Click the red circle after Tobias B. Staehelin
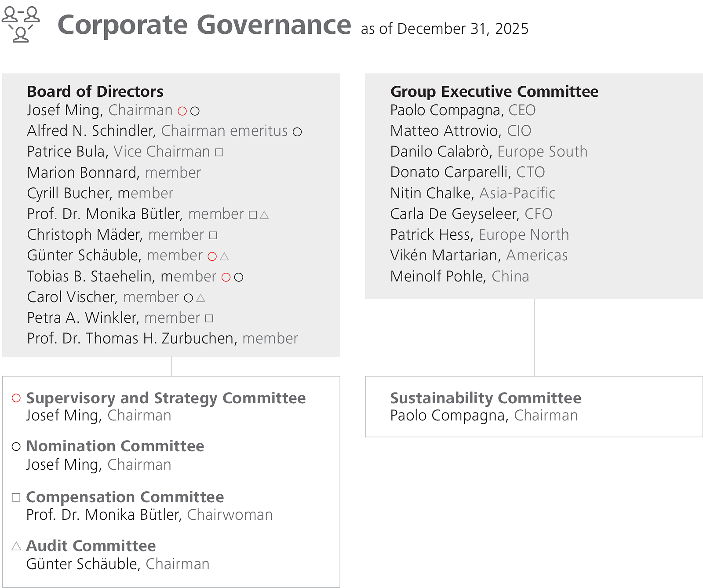The width and height of the screenshot is (703, 588). pos(226,277)
